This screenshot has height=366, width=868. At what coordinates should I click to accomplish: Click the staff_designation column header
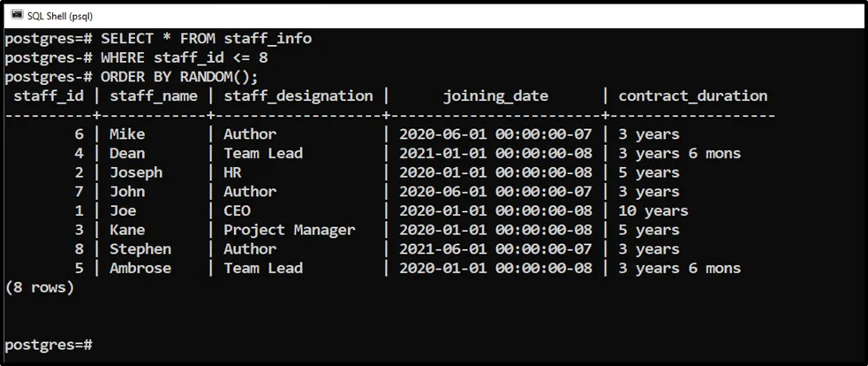298,95
